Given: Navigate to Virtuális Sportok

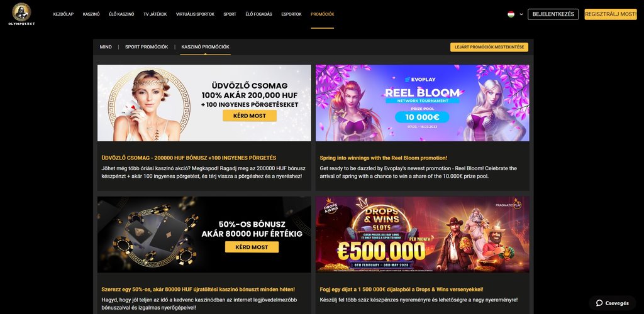Looking at the screenshot, I should click(195, 14).
